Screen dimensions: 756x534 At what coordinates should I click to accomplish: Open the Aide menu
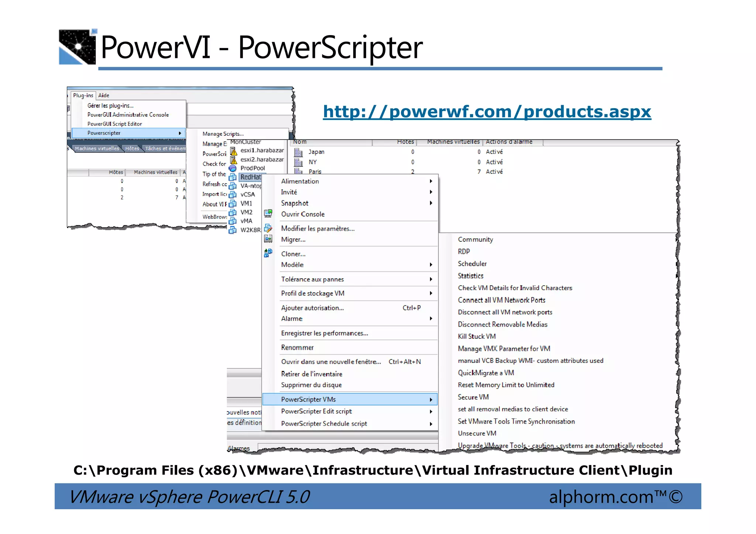click(104, 95)
